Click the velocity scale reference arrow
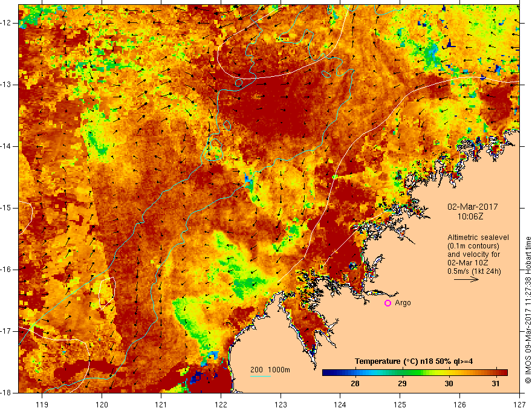 pos(466,279)
